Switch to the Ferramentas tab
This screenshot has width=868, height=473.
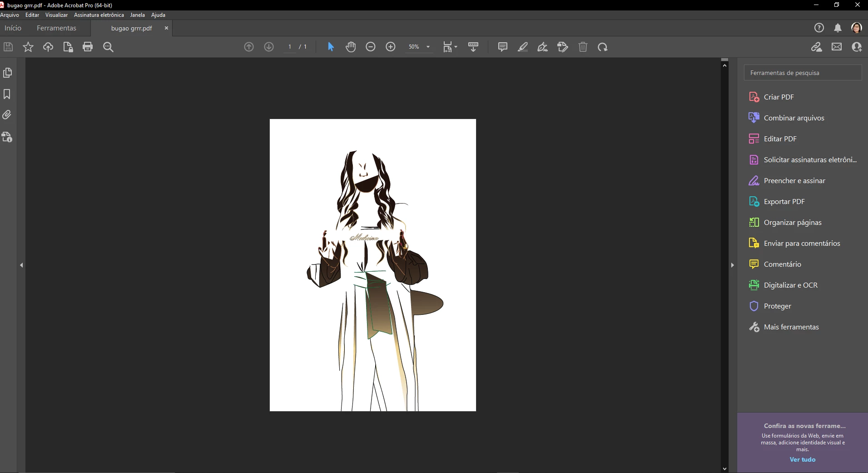(x=56, y=28)
